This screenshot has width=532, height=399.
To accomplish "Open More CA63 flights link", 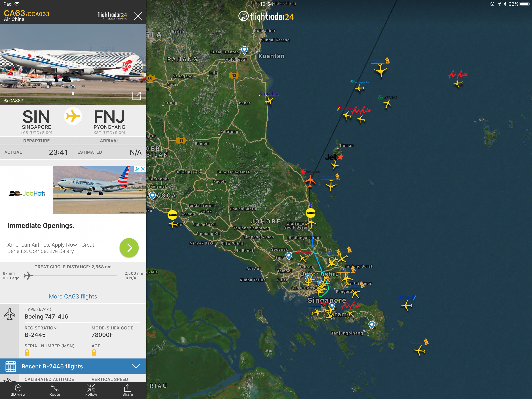I will pos(73,297).
